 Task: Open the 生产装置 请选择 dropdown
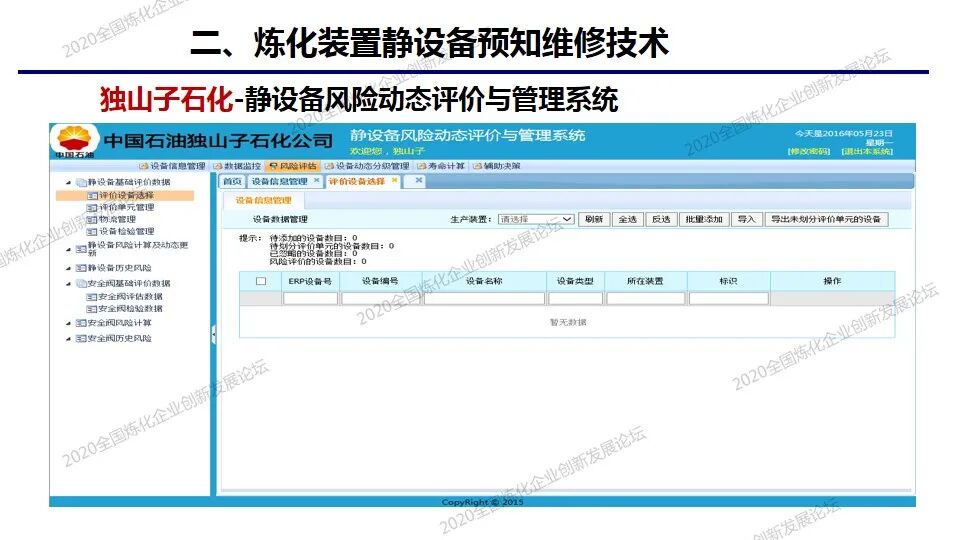pyautogui.click(x=536, y=219)
